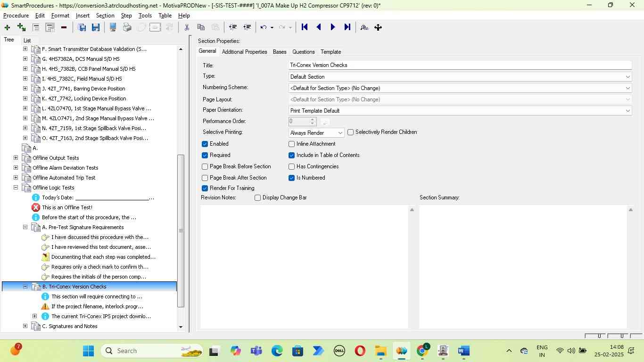
Task: Switch to the List view tab
Action: click(x=27, y=41)
